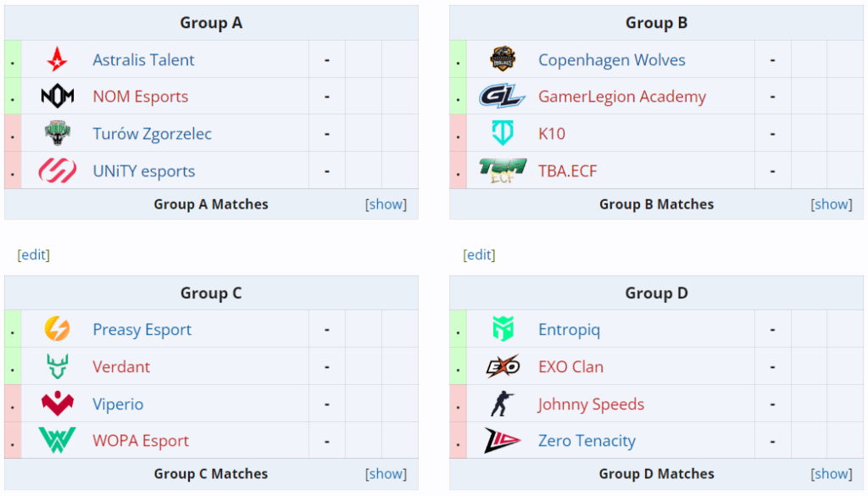Open the Turów Zgorzelec team page
The width and height of the screenshot is (868, 496).
point(152,134)
